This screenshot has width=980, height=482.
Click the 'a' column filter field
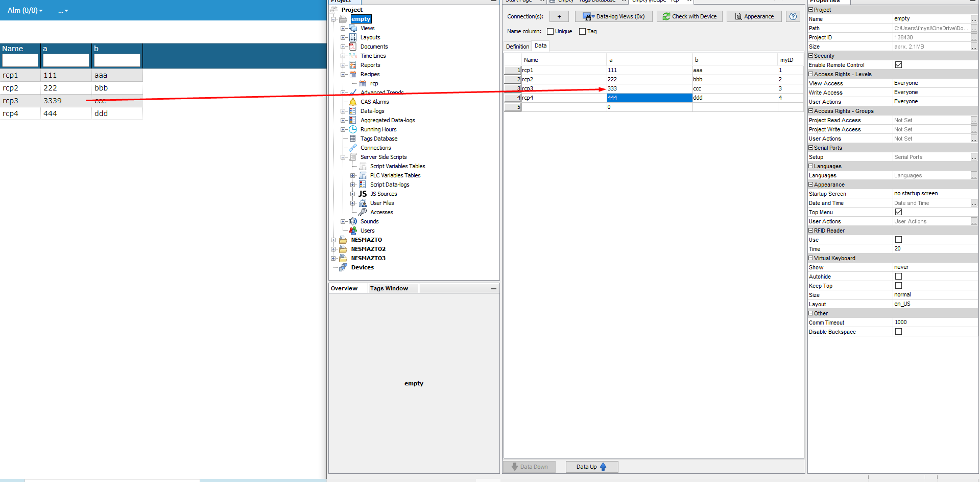tap(66, 60)
